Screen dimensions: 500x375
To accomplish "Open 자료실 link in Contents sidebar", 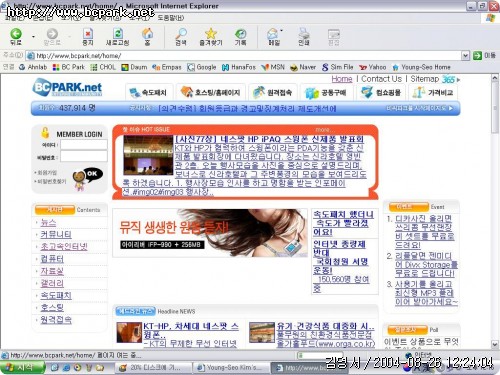I will (x=52, y=271).
